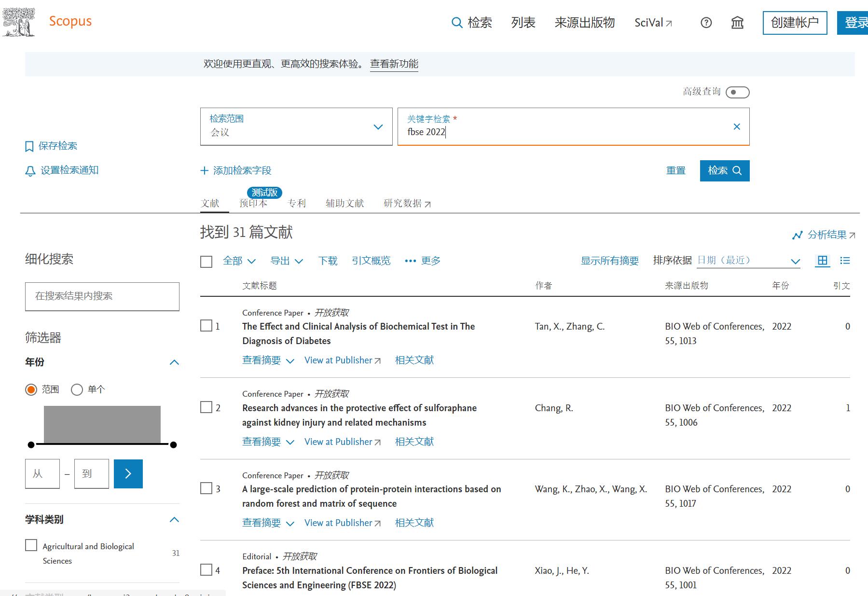This screenshot has height=596, width=868.
Task: Expand 查看摘要 for Diabetes paper
Action: coord(268,360)
